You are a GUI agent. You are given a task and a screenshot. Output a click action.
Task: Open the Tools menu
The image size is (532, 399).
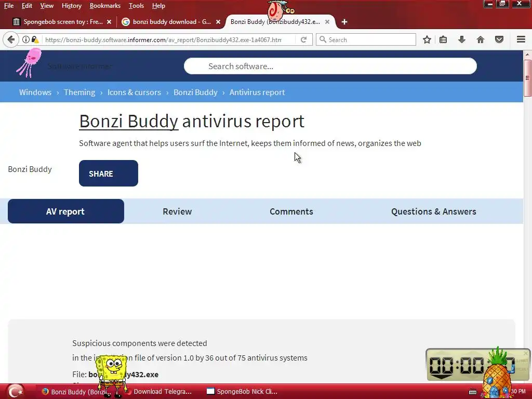[x=137, y=6]
